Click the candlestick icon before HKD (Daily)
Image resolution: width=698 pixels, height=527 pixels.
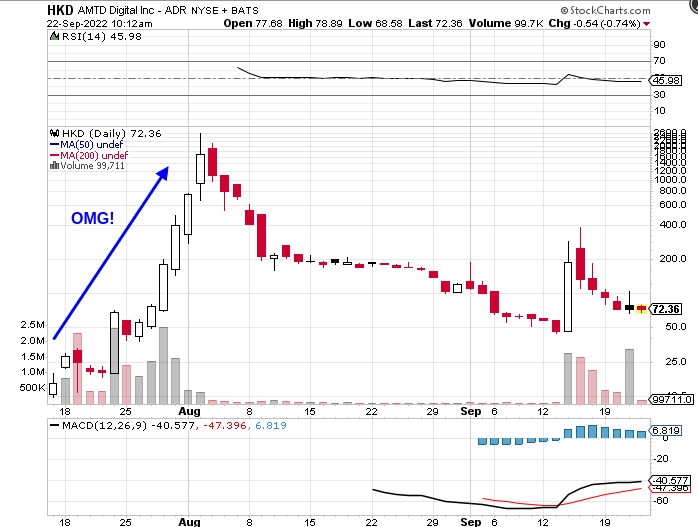(54, 133)
